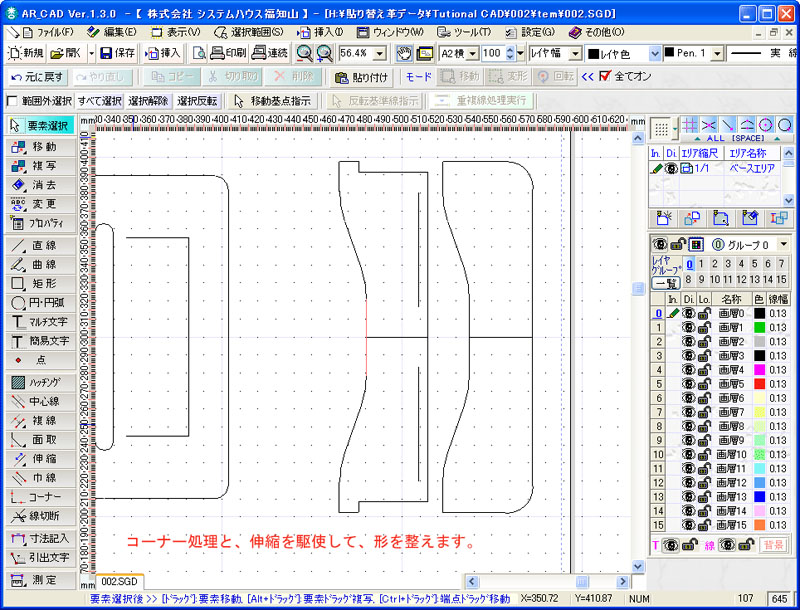The image size is (800, 610).
Task: Open the プロパティ properties tool
Action: coord(41,223)
